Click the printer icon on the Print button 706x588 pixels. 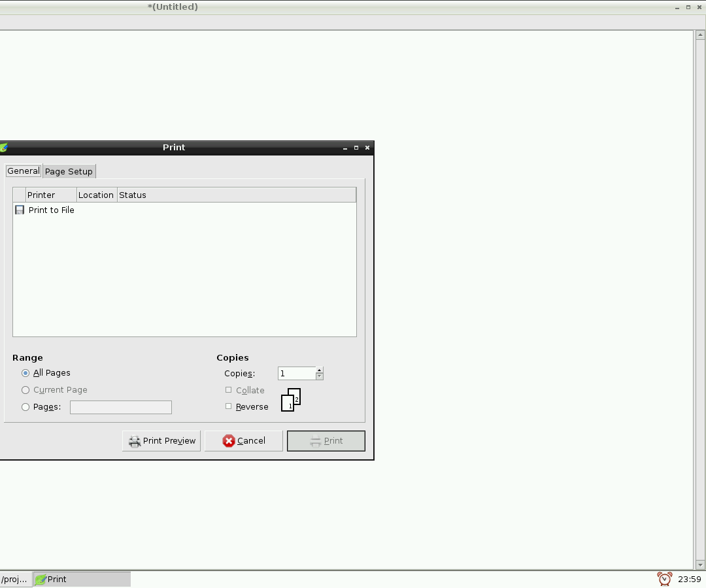pos(314,440)
